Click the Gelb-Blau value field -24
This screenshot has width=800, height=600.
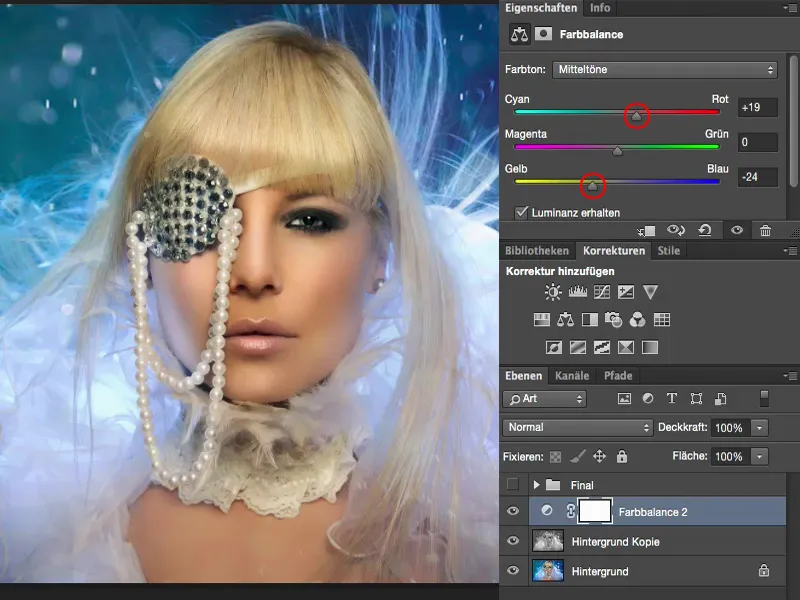(758, 177)
